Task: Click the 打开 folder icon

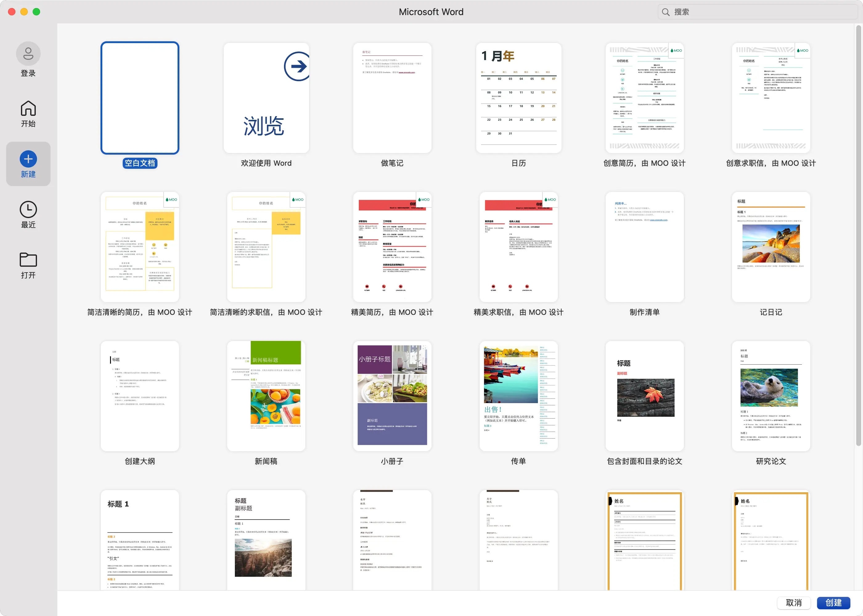Action: click(x=28, y=260)
